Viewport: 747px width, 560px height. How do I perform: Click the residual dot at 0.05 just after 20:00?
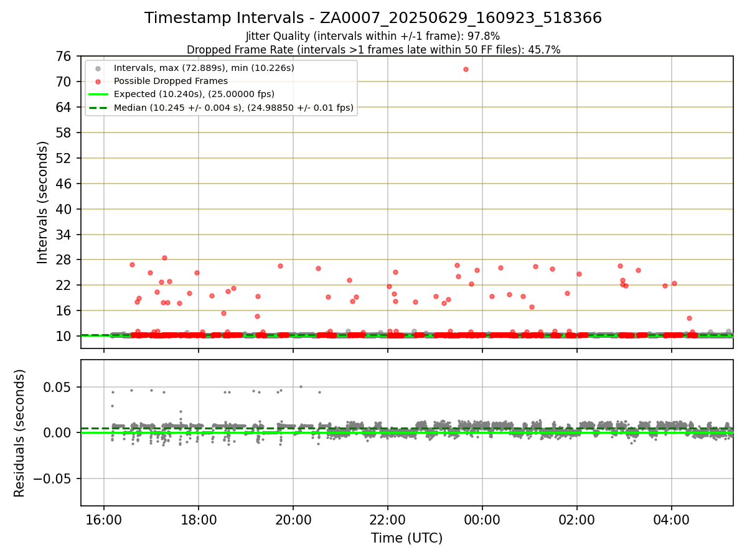301,386
